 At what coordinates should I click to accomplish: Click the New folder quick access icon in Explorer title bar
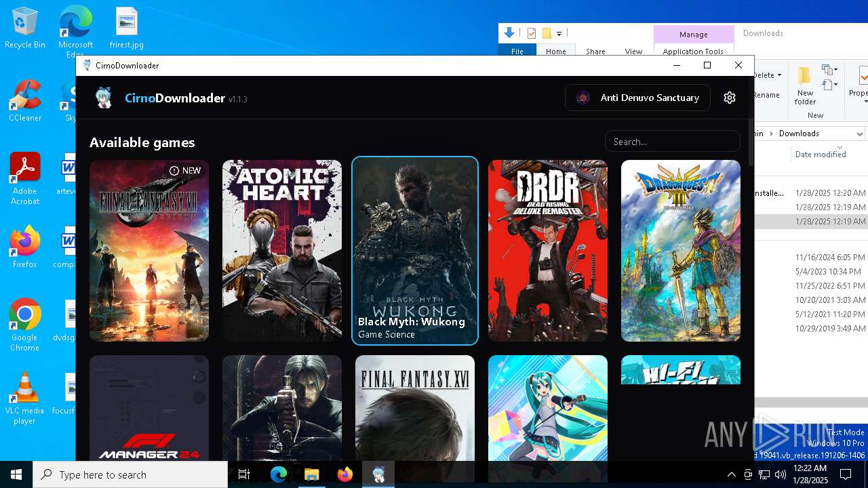(547, 33)
